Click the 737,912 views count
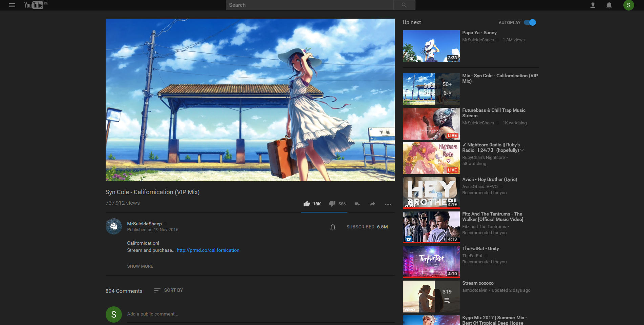The width and height of the screenshot is (644, 325). click(x=123, y=203)
